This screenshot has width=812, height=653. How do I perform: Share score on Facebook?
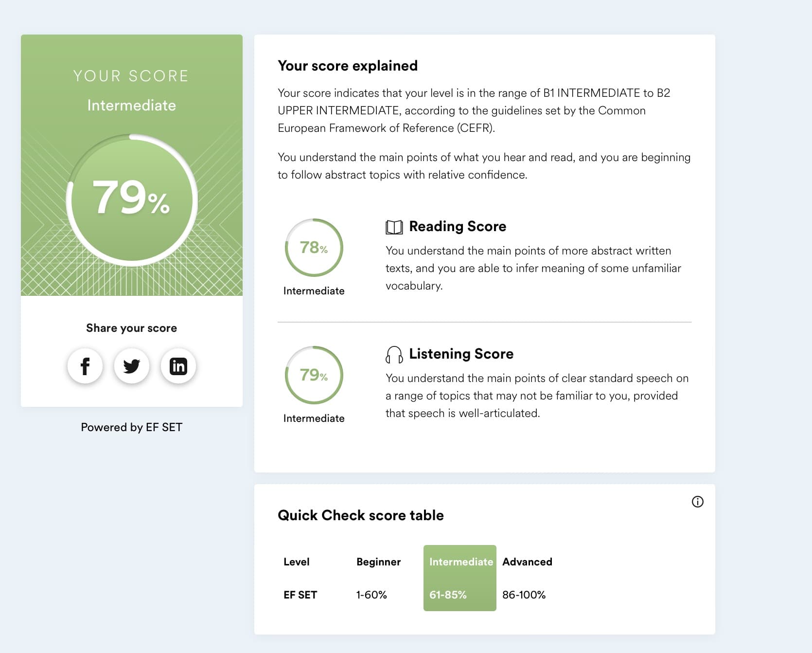click(85, 366)
